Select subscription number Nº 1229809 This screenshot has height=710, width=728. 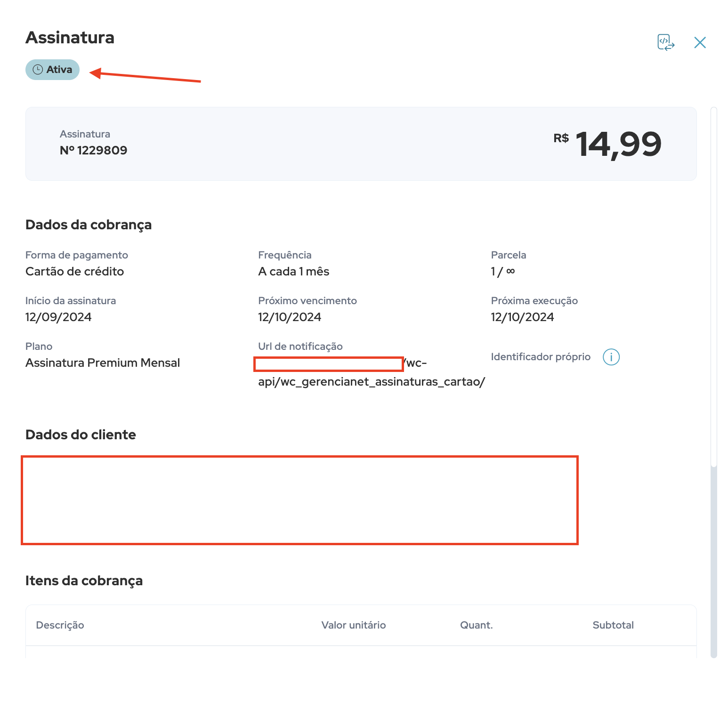click(x=93, y=150)
